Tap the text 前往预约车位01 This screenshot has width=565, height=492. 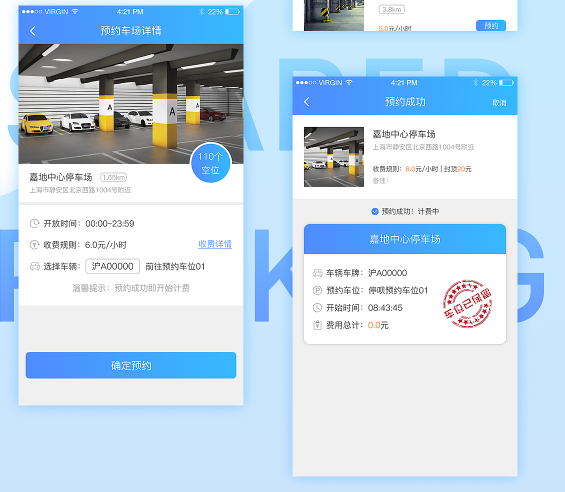[x=175, y=266]
